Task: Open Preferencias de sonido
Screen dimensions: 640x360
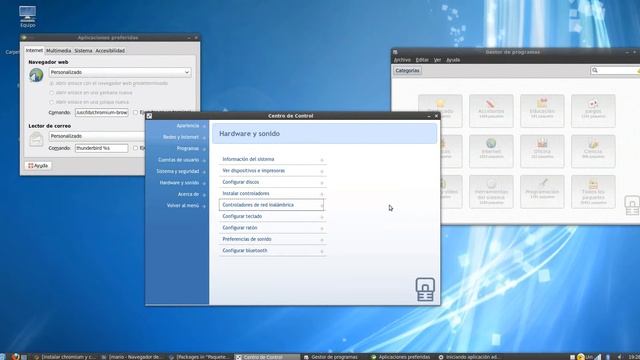Action: click(x=272, y=239)
